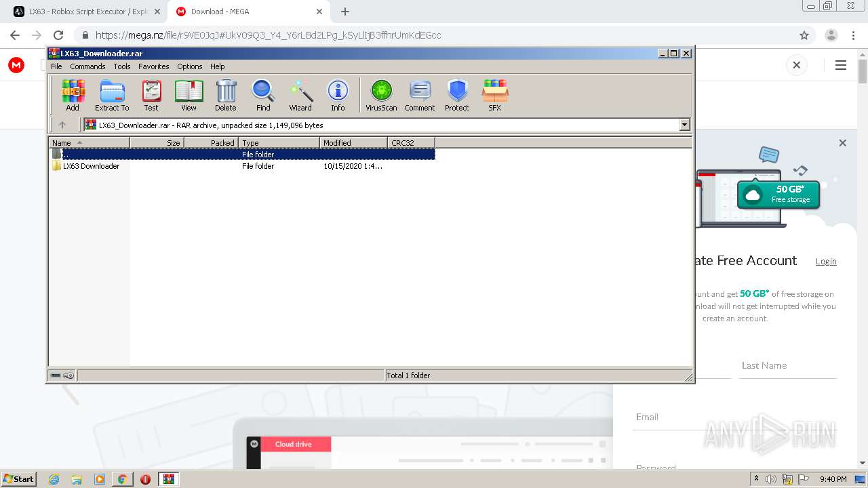Click the Last Name input field
868x488 pixels.
pos(788,366)
